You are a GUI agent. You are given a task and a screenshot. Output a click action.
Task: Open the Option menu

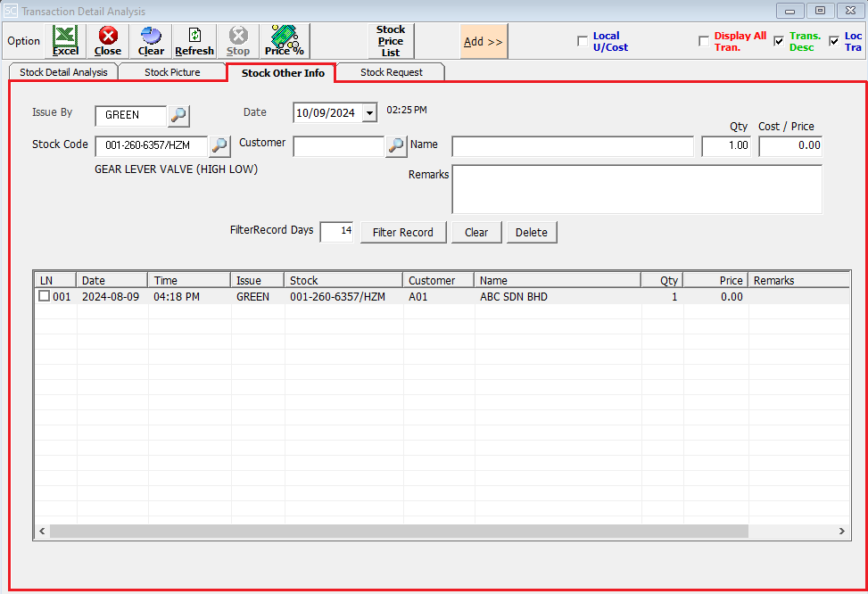(24, 41)
